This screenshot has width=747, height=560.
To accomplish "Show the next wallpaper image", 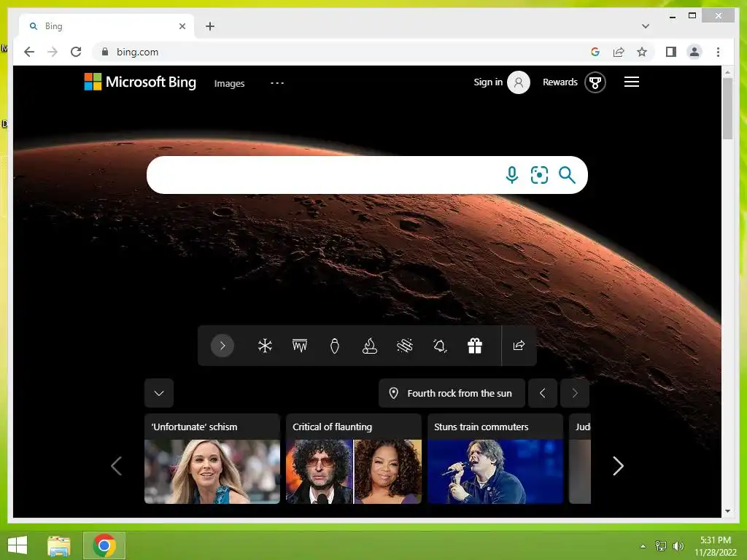I will [x=575, y=393].
